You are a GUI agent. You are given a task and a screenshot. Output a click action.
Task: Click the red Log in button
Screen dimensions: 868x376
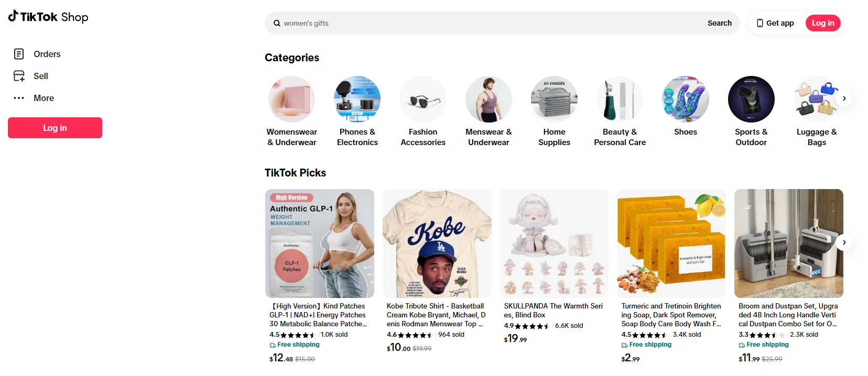point(55,127)
